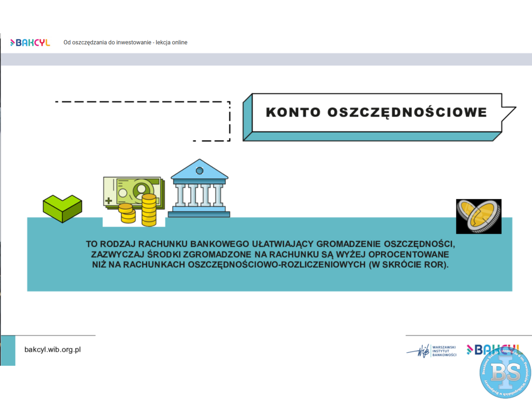
Task: Click the short stack of gold coins
Action: (127, 213)
